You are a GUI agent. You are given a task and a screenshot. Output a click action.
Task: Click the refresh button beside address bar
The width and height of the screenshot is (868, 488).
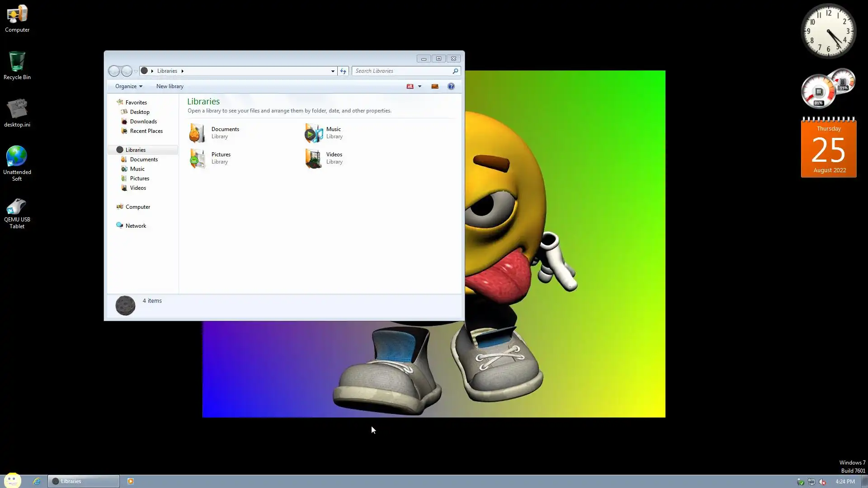(343, 71)
